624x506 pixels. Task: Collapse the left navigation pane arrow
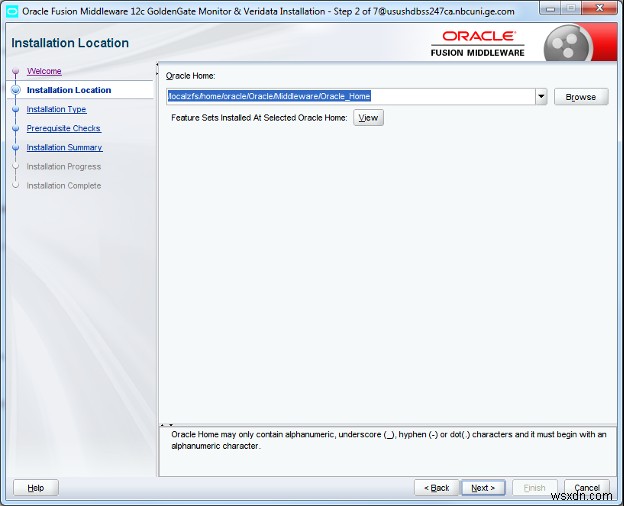[157, 64]
